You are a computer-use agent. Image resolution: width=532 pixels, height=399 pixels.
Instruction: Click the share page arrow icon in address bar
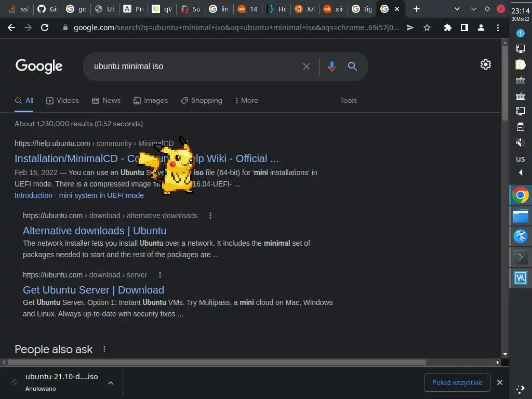pos(410,28)
